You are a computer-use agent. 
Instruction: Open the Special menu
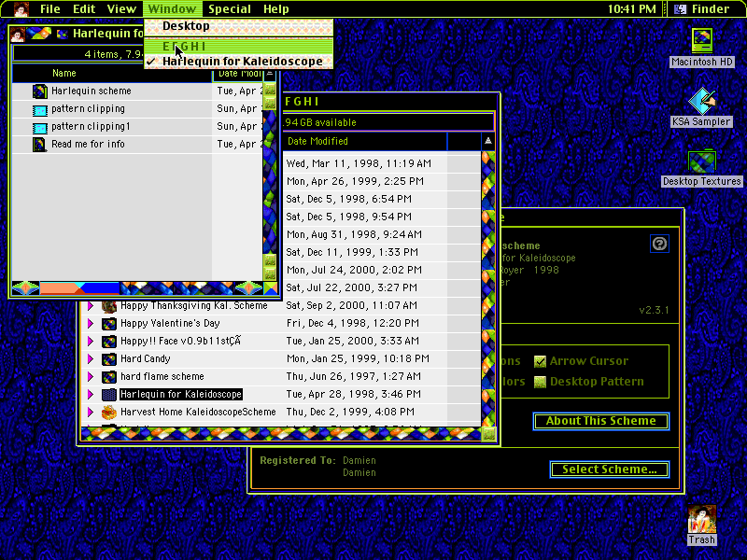point(230,8)
